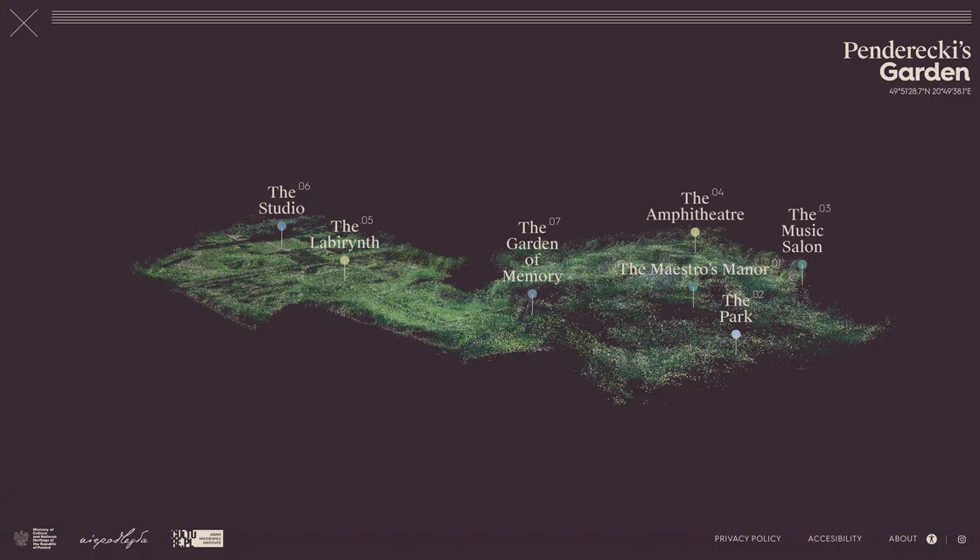
Task: Click the About link in the footer
Action: tap(903, 538)
